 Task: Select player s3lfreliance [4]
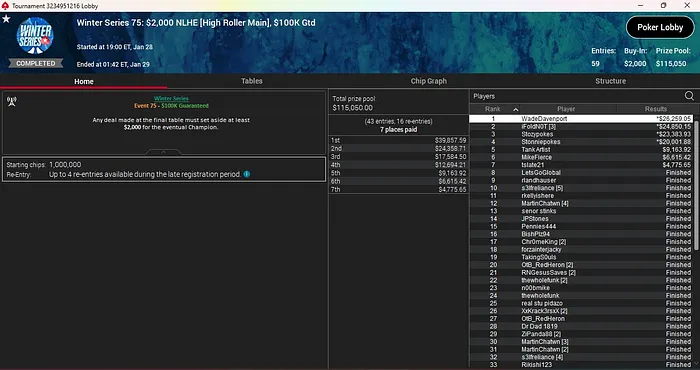581,357
